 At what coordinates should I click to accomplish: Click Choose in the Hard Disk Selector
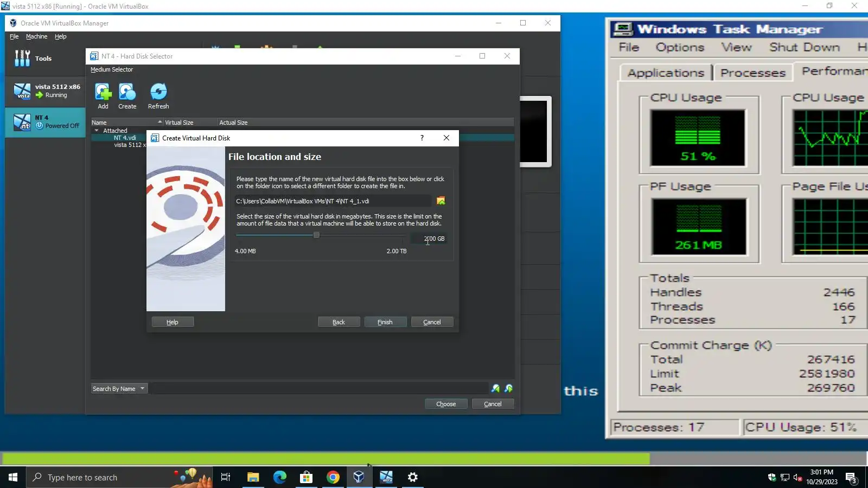point(446,404)
